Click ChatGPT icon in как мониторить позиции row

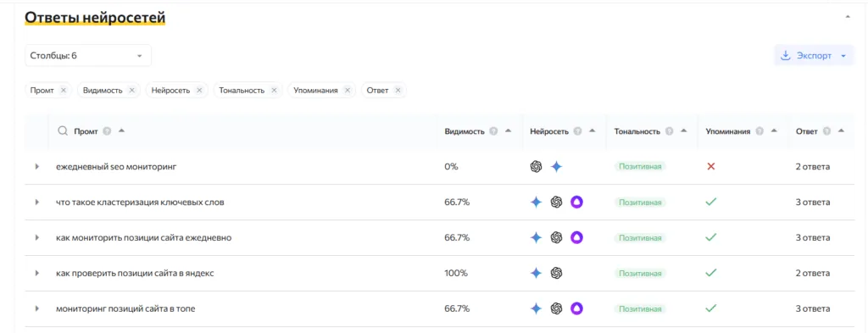[556, 238]
